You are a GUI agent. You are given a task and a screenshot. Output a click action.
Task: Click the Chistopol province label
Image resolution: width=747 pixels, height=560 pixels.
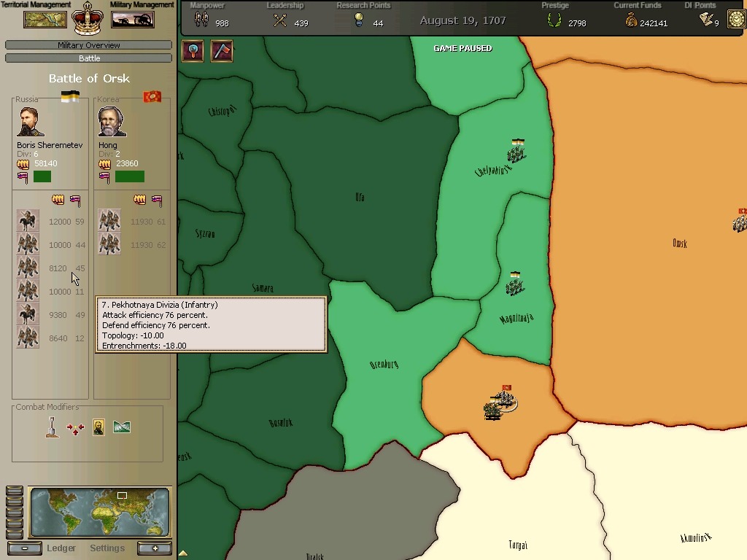(x=222, y=111)
